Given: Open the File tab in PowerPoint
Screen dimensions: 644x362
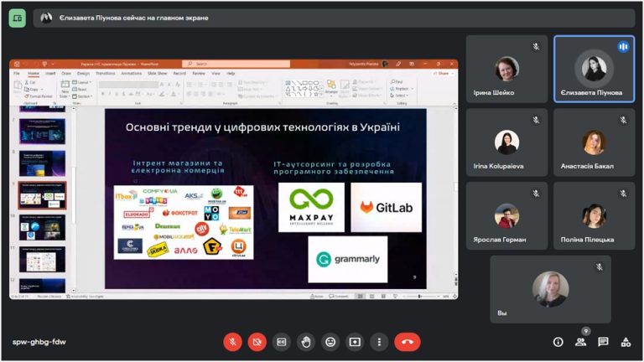Looking at the screenshot, I should click(x=17, y=73).
